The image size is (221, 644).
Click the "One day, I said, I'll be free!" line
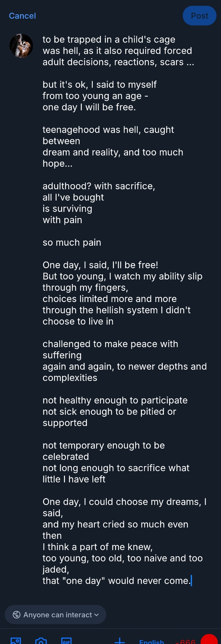tap(100, 265)
